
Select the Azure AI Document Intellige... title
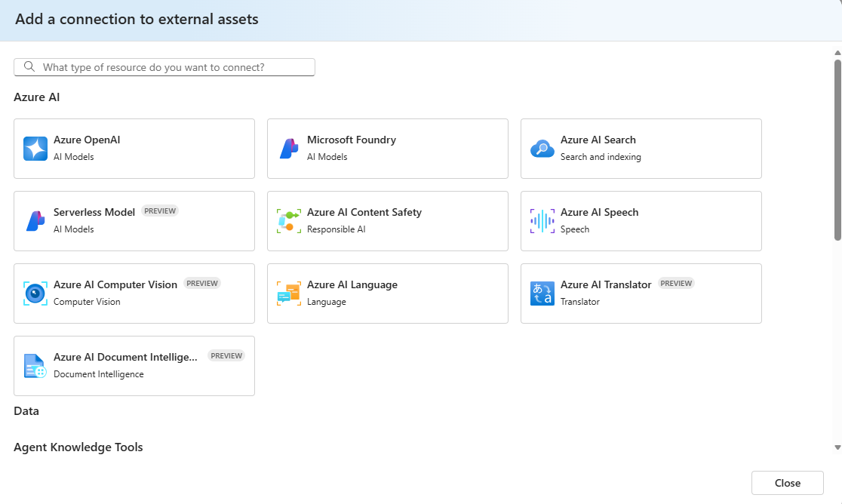tap(126, 357)
